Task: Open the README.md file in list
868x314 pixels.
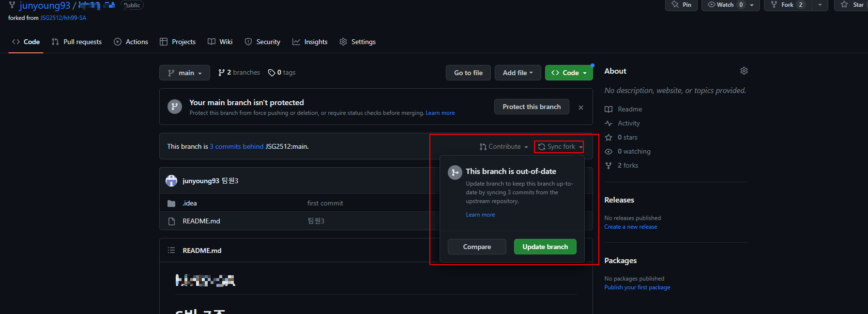Action: pyautogui.click(x=201, y=221)
